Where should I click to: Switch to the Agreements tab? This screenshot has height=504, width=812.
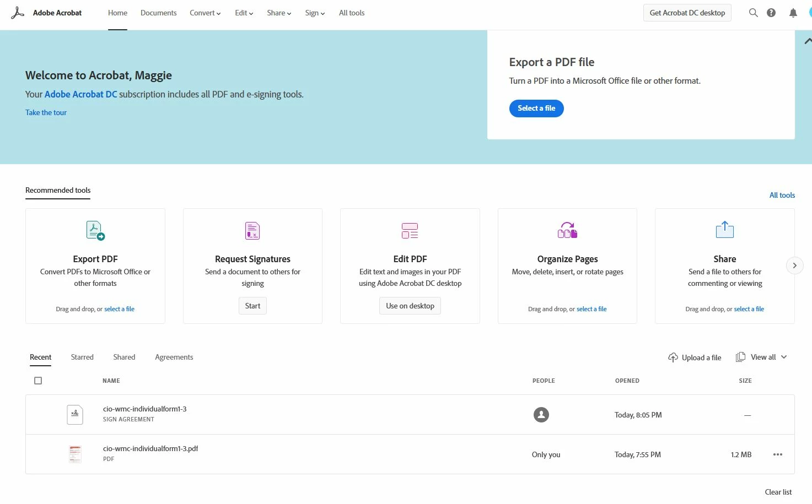[x=174, y=357]
